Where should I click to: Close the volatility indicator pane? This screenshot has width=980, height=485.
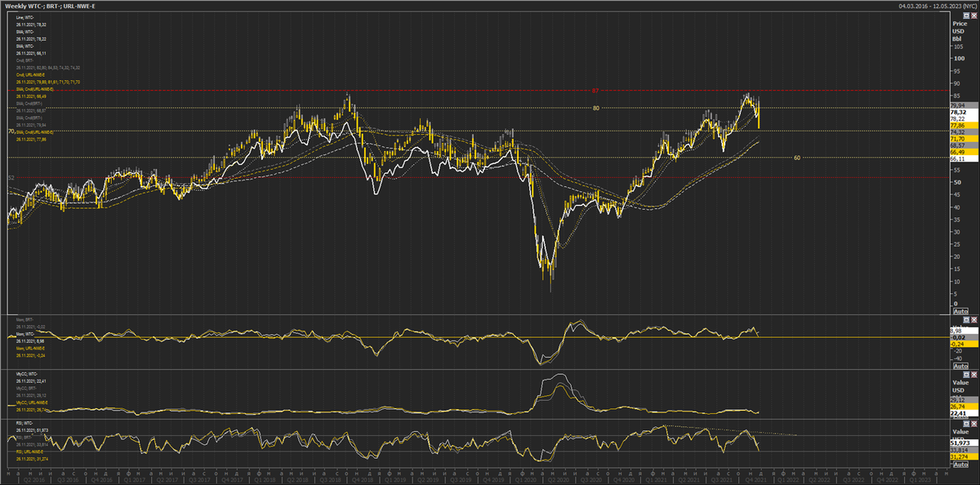click(x=974, y=375)
